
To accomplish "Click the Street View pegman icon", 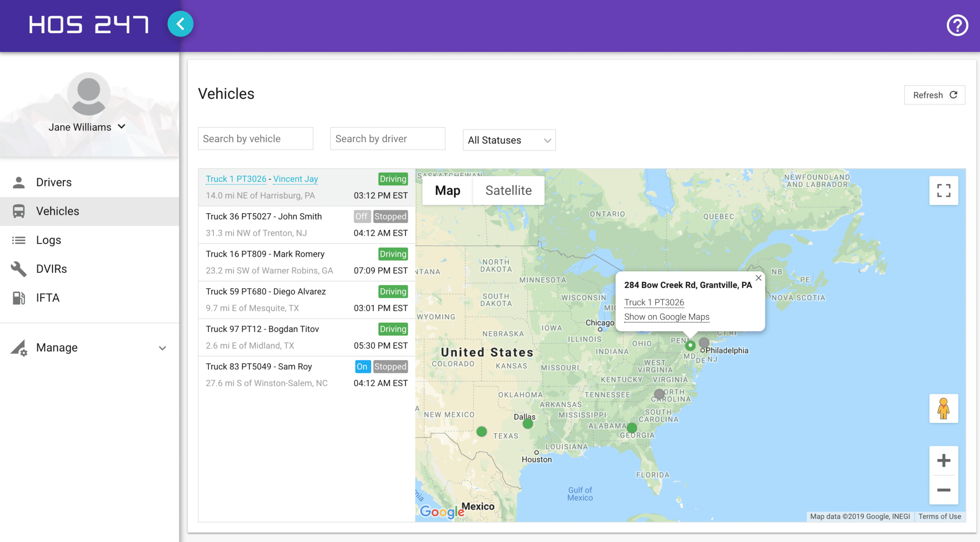I will click(x=943, y=409).
